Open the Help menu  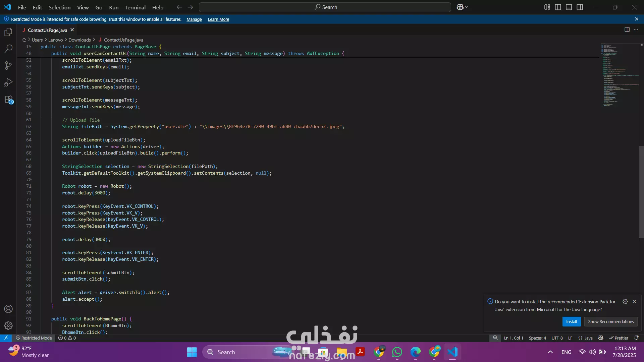pyautogui.click(x=158, y=7)
